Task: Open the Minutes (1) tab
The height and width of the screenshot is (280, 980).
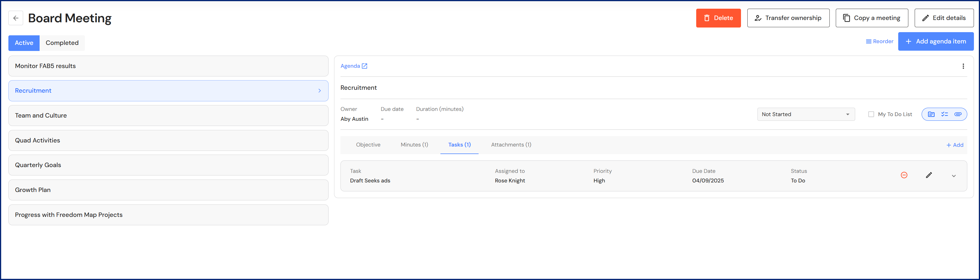Action: [414, 145]
